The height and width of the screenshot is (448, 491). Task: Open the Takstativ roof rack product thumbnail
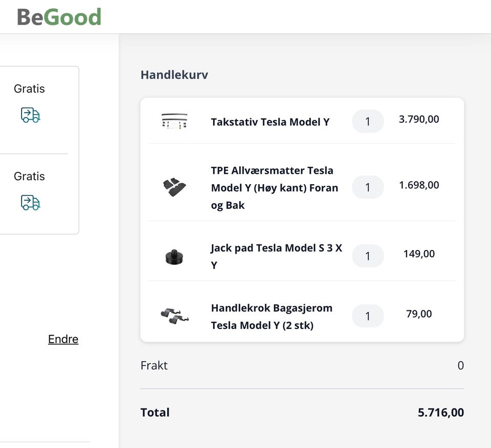(x=174, y=122)
